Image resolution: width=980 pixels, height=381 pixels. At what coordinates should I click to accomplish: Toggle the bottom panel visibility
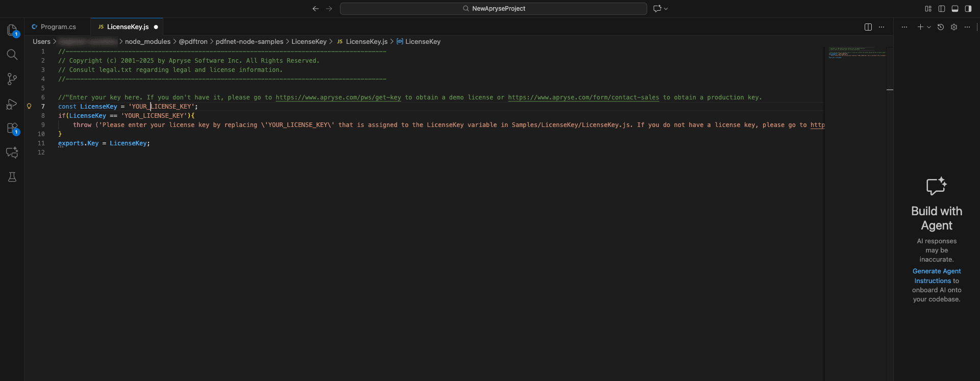[x=955, y=9]
